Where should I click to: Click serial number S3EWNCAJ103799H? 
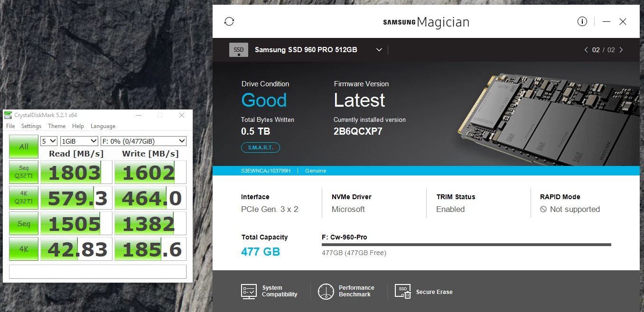click(x=265, y=171)
